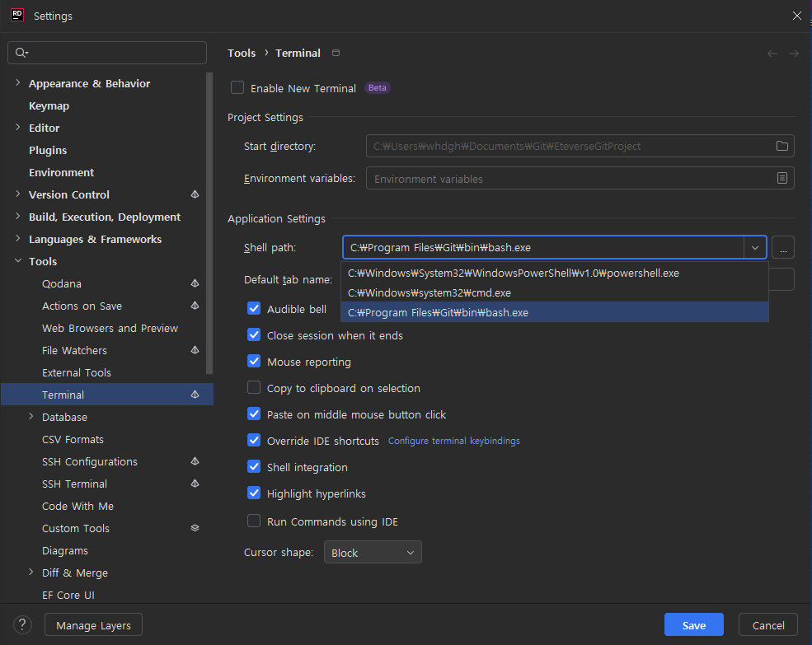The image size is (812, 645).
Task: Open the Cursor shape dropdown
Action: point(373,553)
